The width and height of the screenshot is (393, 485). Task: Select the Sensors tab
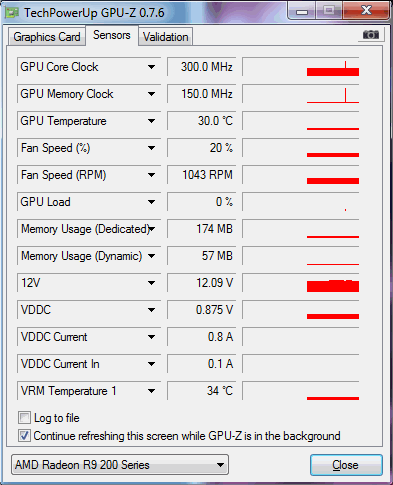[x=112, y=35]
